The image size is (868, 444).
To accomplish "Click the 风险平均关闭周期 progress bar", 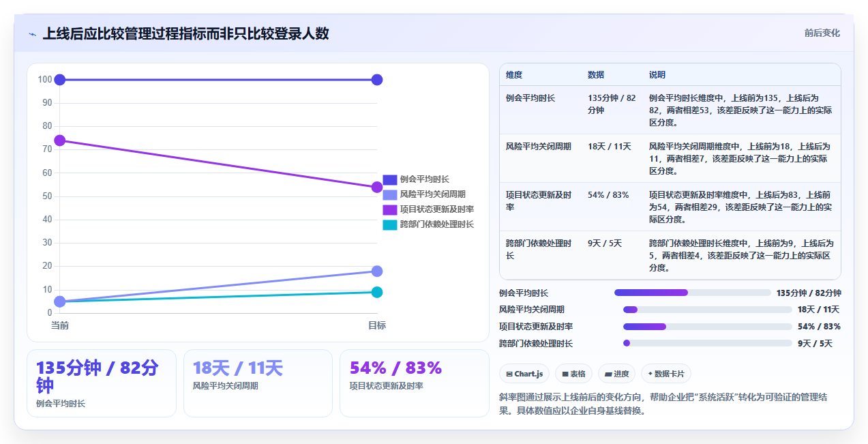I will (x=708, y=310).
